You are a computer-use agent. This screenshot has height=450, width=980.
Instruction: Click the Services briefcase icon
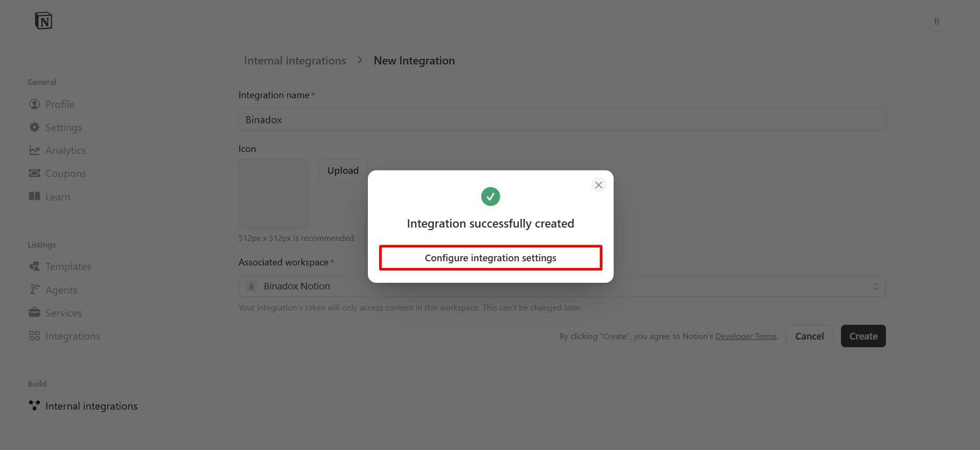[x=34, y=312]
